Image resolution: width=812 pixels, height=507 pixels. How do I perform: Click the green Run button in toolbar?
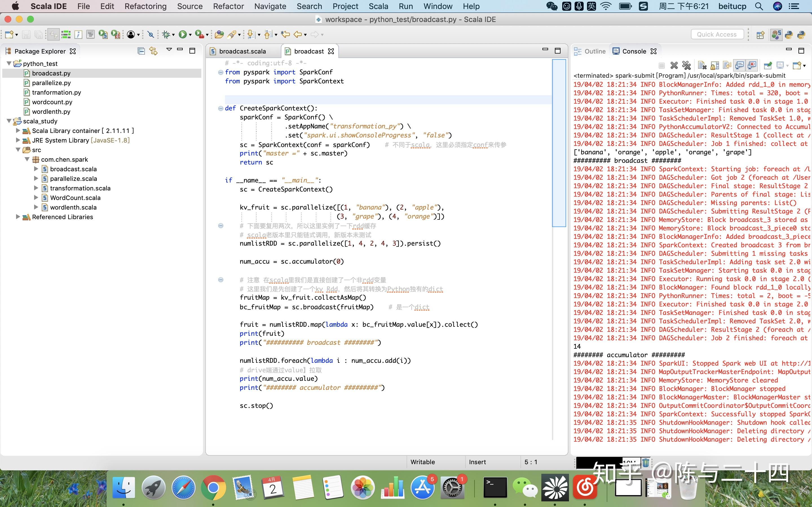(x=182, y=34)
